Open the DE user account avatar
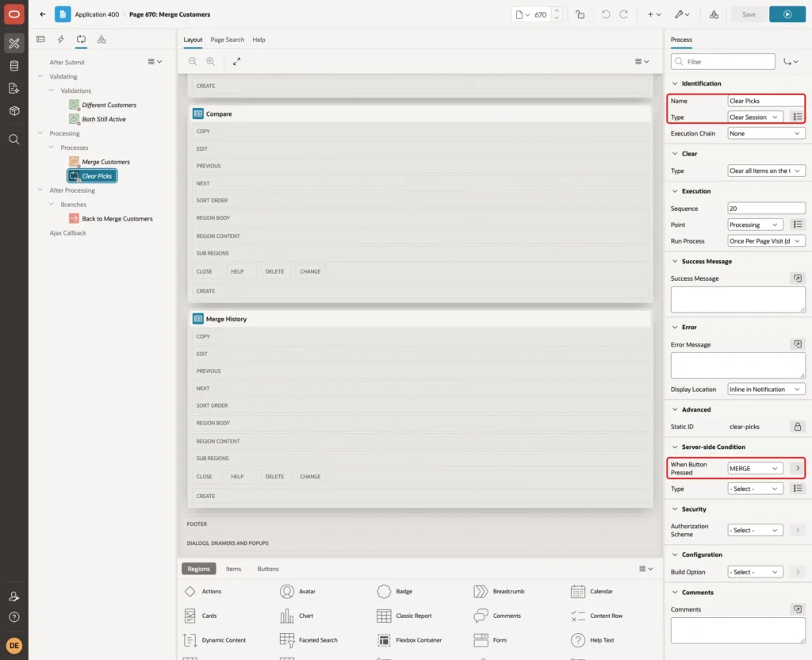Screen dimensions: 812x660 [14, 646]
